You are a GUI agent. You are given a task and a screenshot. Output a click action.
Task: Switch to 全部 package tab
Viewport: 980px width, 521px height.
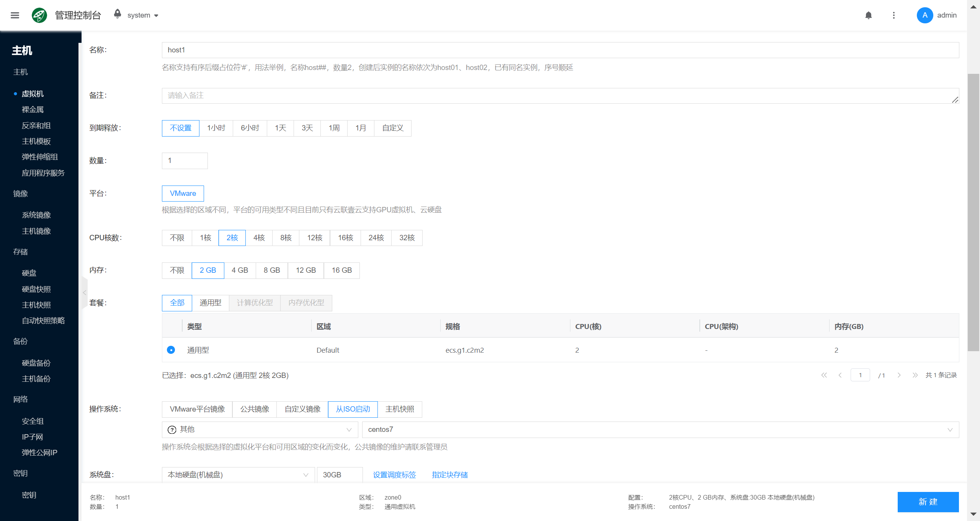pyautogui.click(x=177, y=303)
